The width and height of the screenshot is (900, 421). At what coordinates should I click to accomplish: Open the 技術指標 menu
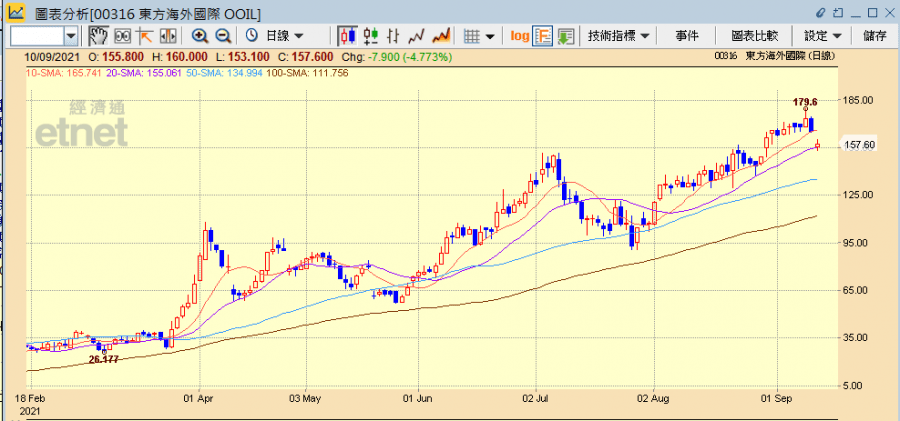pos(620,36)
